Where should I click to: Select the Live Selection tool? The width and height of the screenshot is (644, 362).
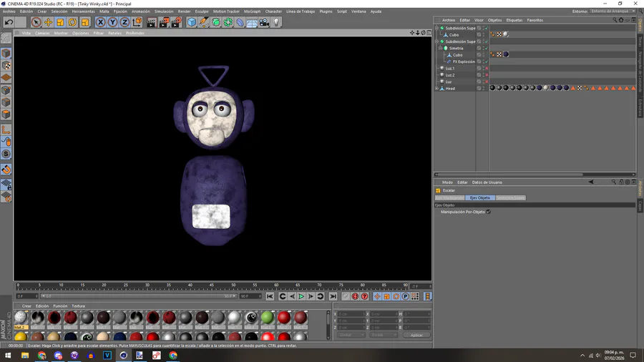[x=36, y=22]
